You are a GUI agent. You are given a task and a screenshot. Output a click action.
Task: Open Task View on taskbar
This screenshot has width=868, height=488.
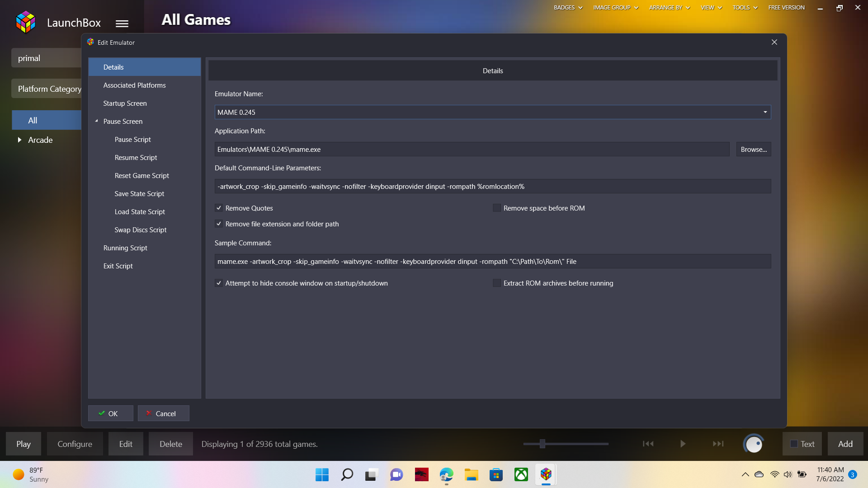click(x=372, y=474)
